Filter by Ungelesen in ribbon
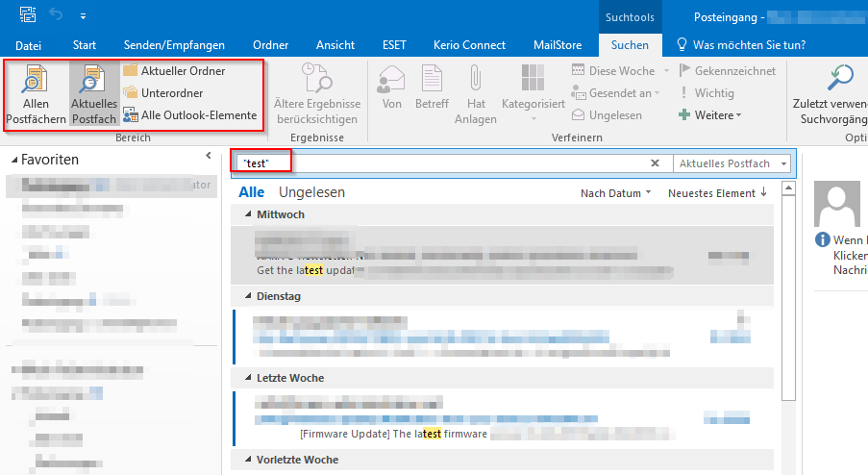The image size is (868, 475). pyautogui.click(x=607, y=115)
